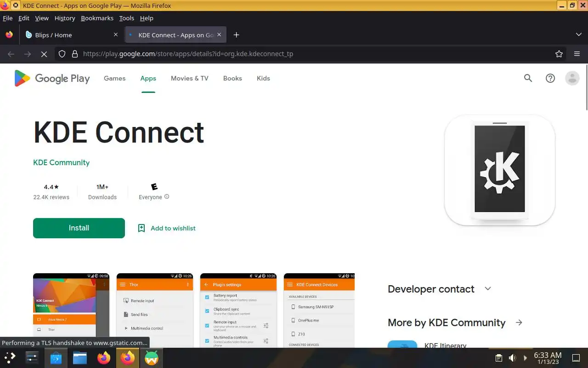Click the tracking protection shield icon
This screenshot has height=368, width=588.
(62, 54)
